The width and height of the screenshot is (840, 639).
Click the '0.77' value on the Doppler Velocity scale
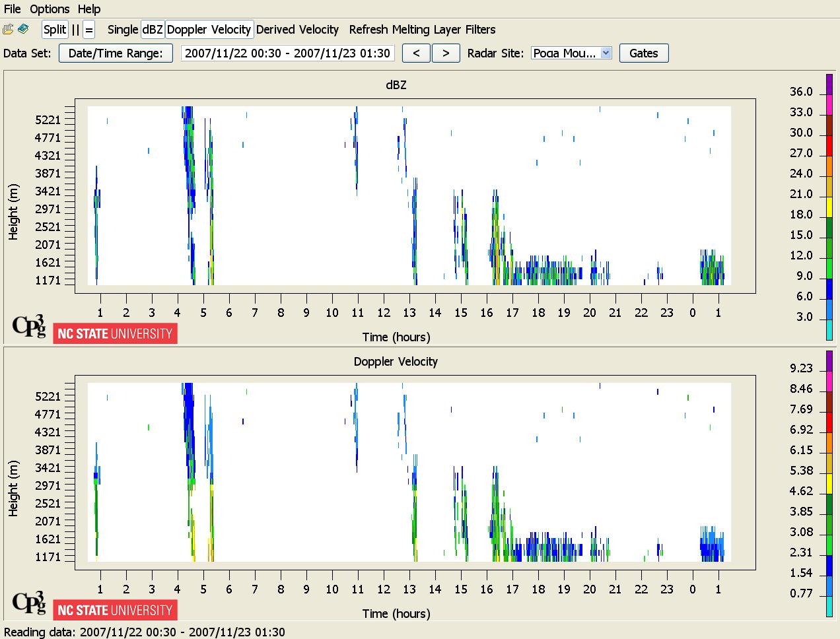click(801, 593)
